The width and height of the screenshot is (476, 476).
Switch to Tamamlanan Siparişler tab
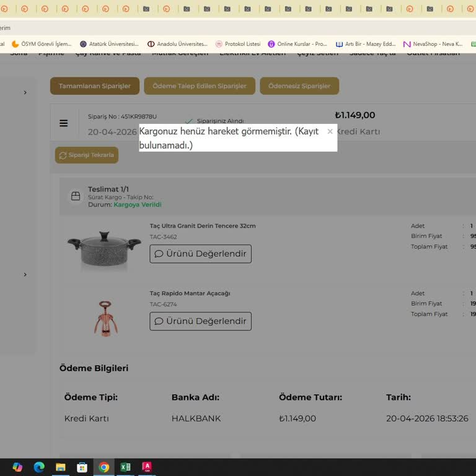[x=95, y=86]
